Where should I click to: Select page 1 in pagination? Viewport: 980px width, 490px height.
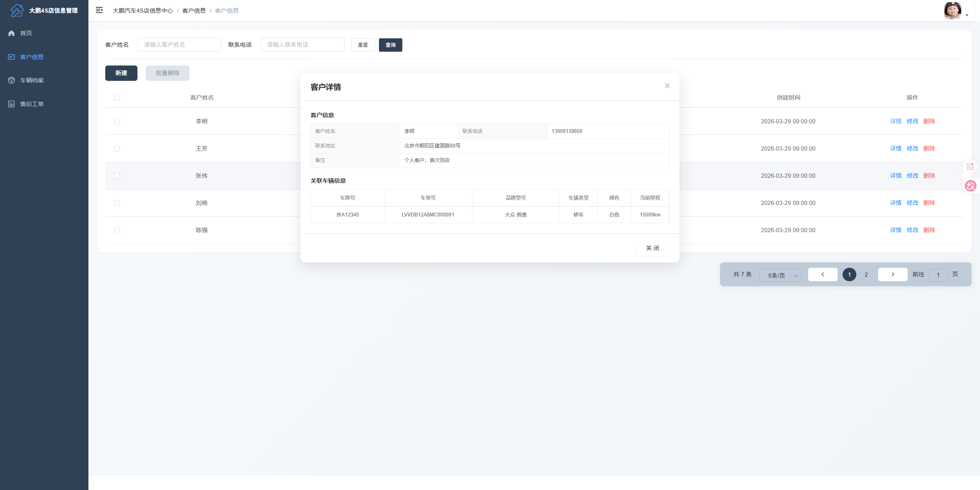point(849,275)
